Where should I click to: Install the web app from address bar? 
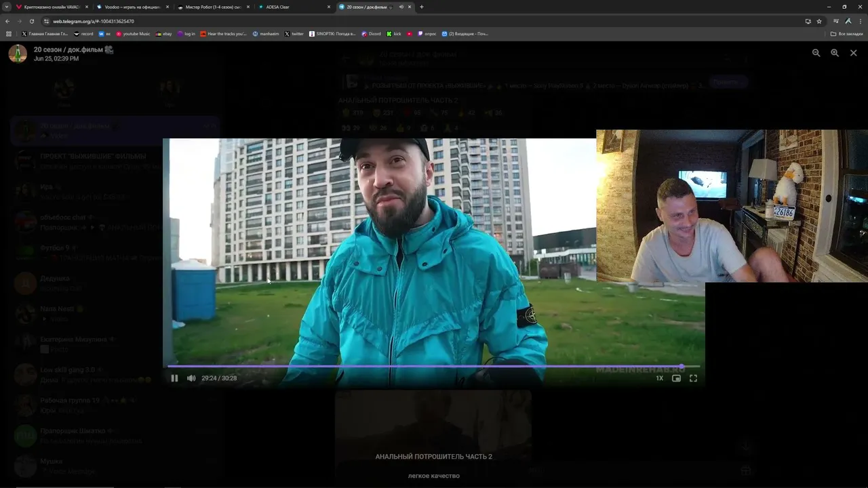coord(808,21)
